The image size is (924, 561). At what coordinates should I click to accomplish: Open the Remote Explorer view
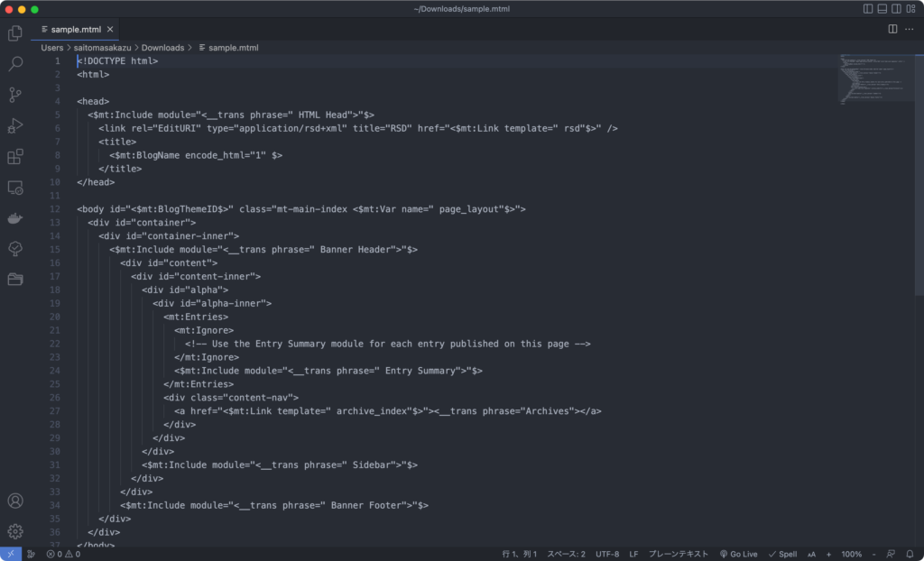pos(14,187)
